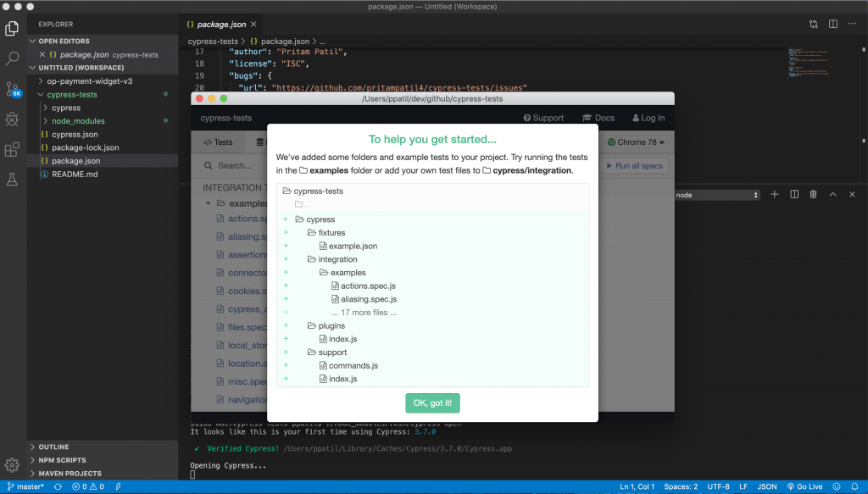Image resolution: width=868 pixels, height=494 pixels.
Task: Open the errors and warnings count
Action: pyautogui.click(x=88, y=487)
